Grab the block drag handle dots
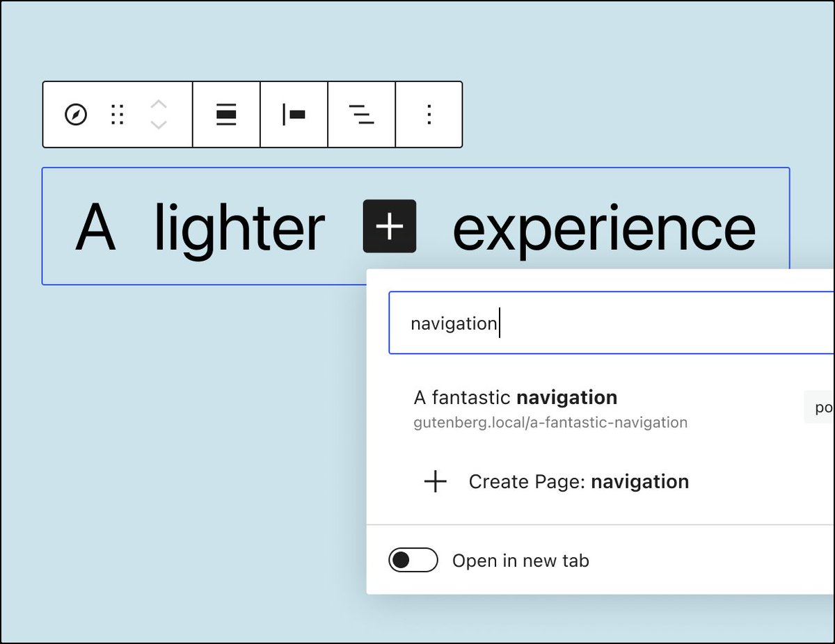The height and width of the screenshot is (644, 835). pos(117,114)
